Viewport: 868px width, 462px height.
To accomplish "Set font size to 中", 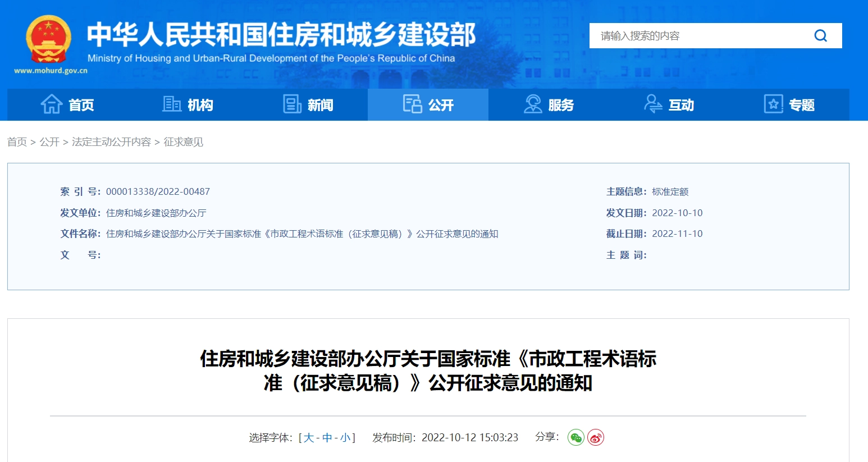I will tap(327, 438).
